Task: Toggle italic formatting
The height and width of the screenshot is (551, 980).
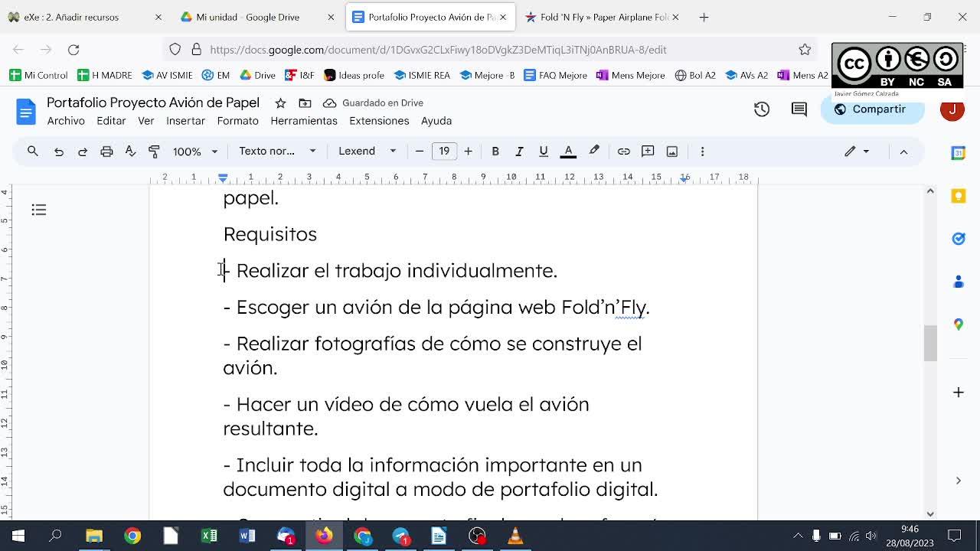Action: (519, 152)
